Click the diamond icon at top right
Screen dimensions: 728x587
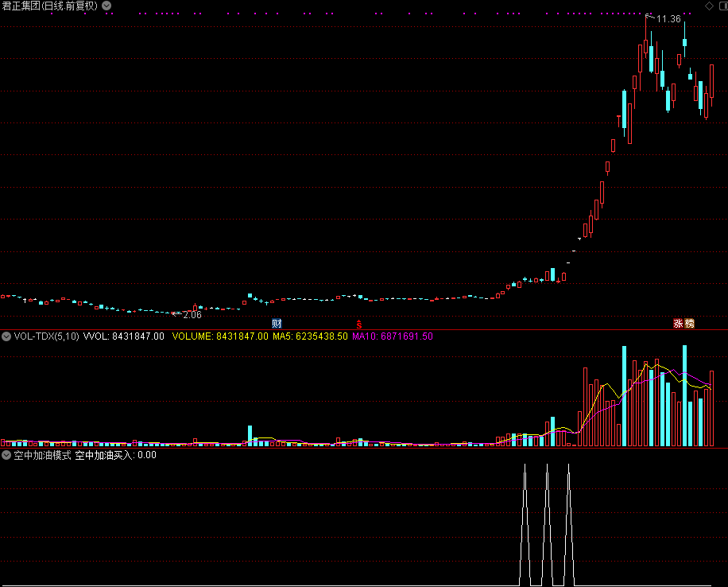[x=710, y=6]
